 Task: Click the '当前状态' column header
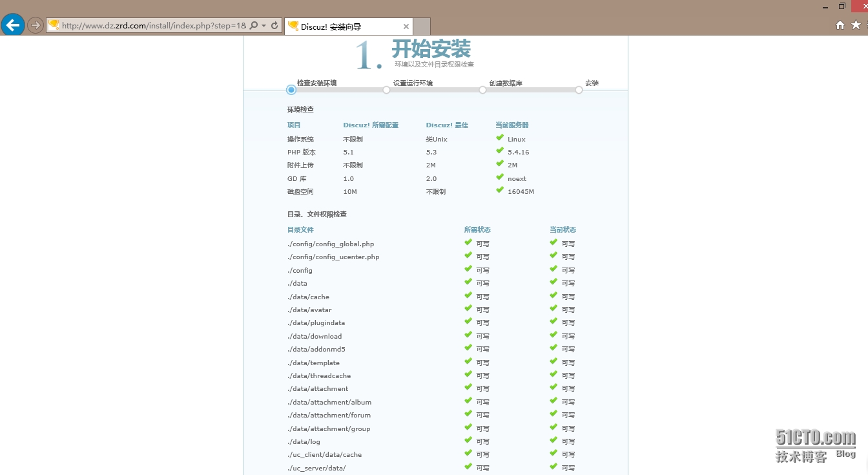[x=563, y=230]
